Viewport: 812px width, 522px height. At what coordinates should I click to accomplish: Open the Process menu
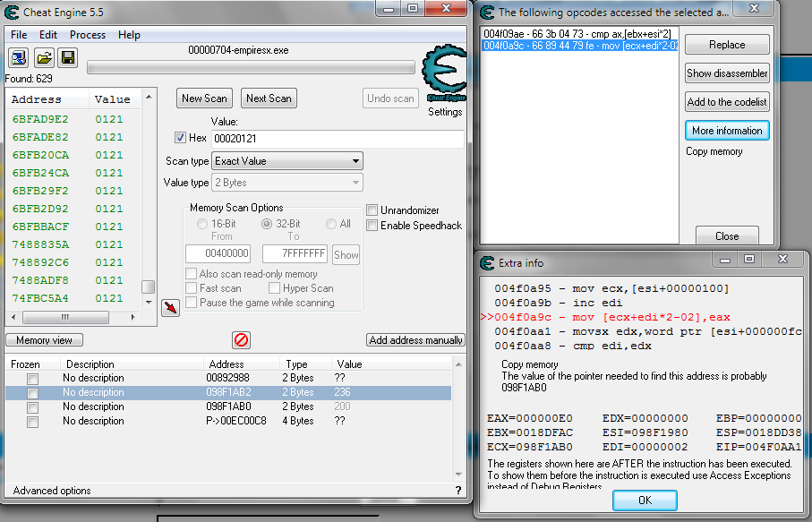(88, 35)
